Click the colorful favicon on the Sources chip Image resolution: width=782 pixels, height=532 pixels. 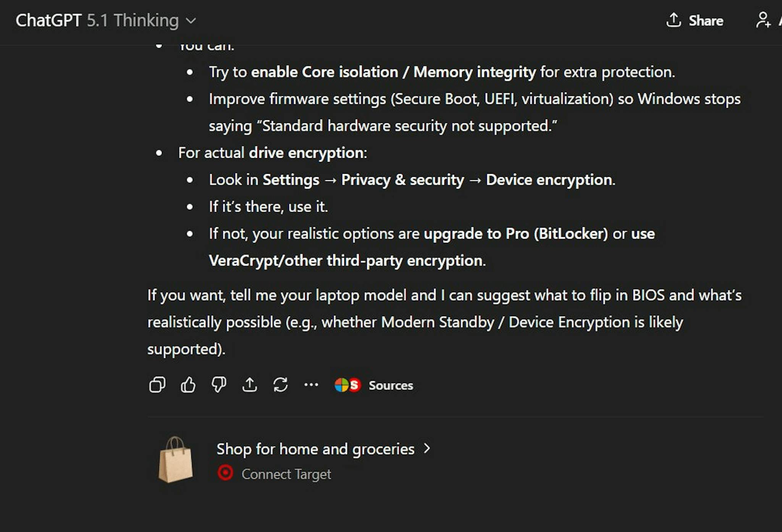[342, 385]
